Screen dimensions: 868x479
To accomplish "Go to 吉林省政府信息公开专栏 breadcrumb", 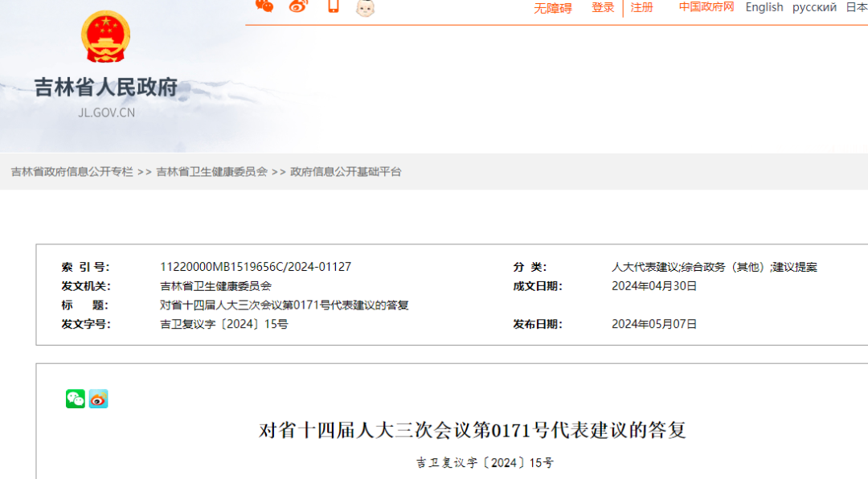I will (x=72, y=172).
